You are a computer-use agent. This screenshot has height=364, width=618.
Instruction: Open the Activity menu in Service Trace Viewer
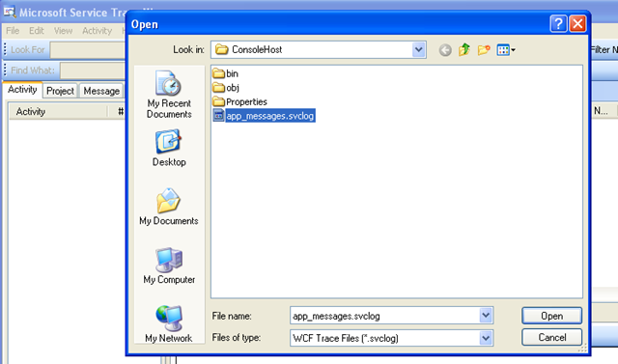point(97,31)
